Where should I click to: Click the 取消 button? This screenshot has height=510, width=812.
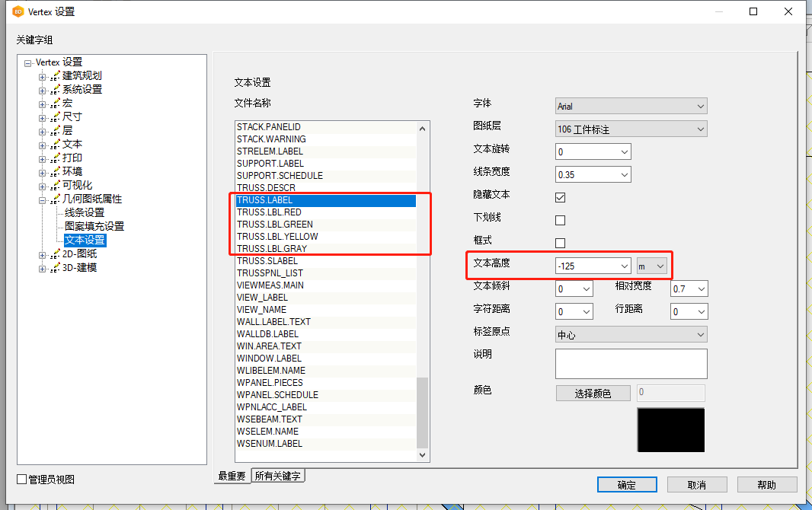697,485
